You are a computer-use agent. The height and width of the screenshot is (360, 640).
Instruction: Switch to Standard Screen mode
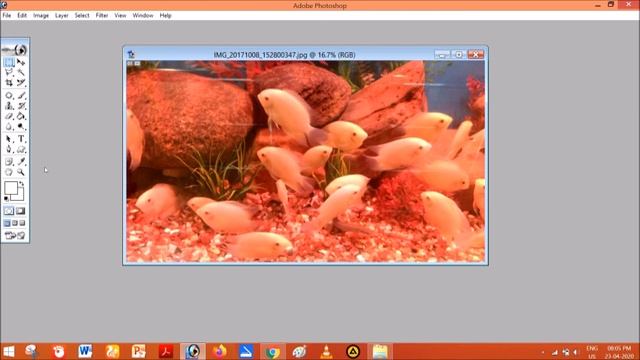point(7,223)
